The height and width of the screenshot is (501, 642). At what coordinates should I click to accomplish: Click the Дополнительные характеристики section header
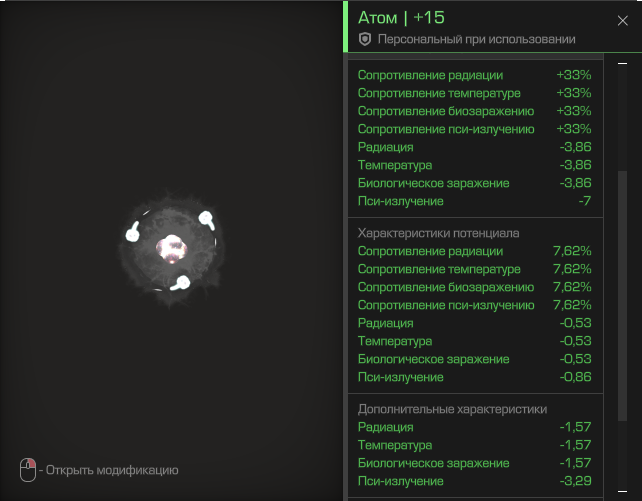coord(452,409)
